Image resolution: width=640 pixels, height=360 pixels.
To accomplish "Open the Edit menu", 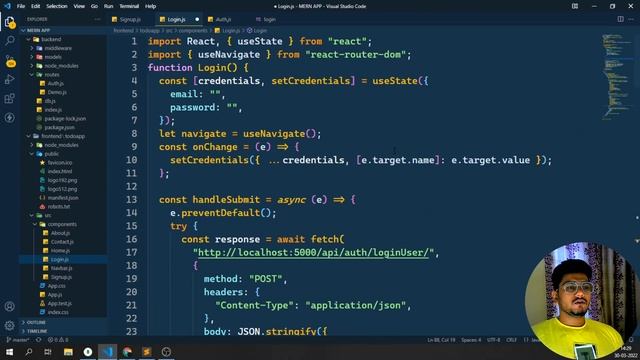I will click(x=36, y=6).
